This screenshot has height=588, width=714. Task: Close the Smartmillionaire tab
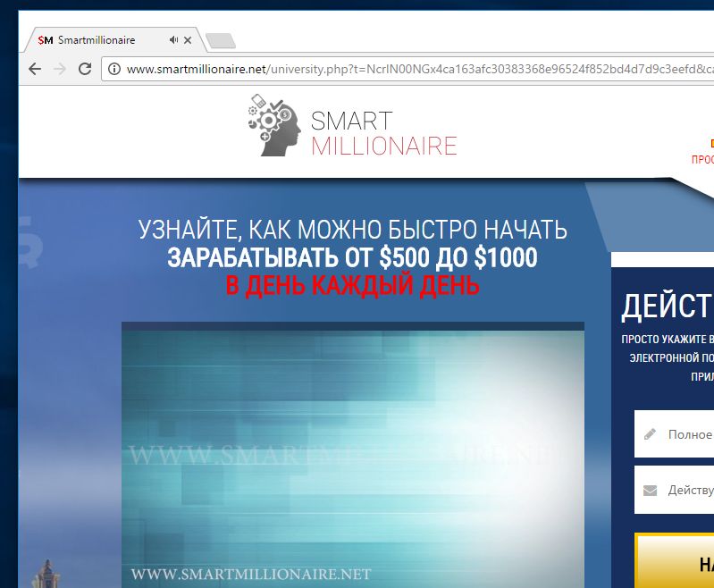[x=188, y=40]
